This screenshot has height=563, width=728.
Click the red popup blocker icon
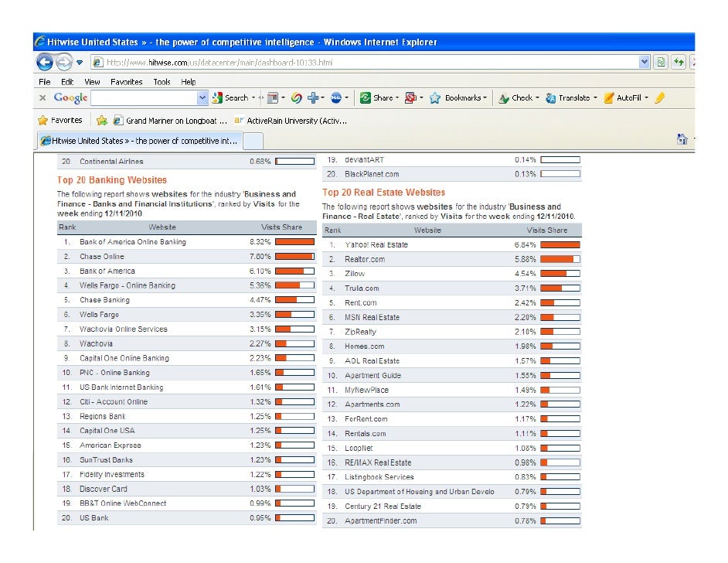[x=410, y=97]
